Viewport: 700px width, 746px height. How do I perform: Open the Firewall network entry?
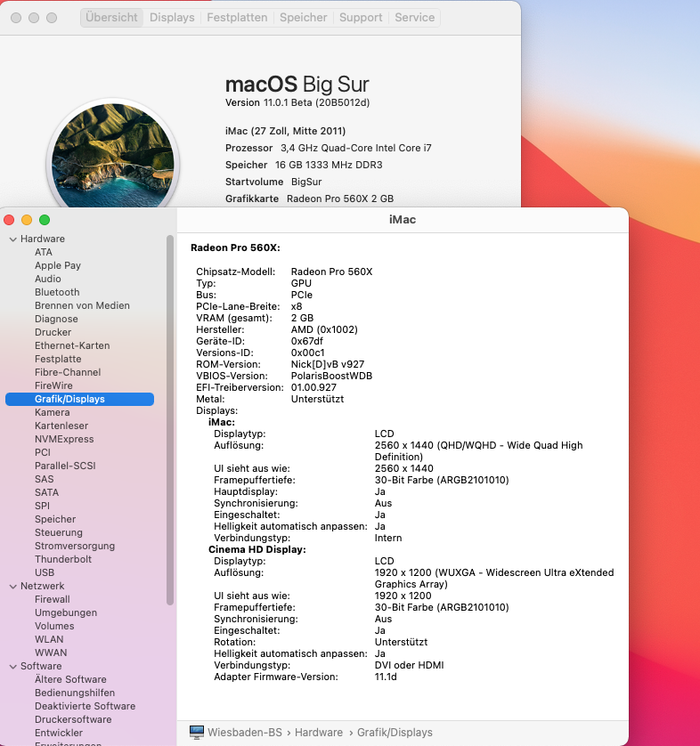coord(52,599)
